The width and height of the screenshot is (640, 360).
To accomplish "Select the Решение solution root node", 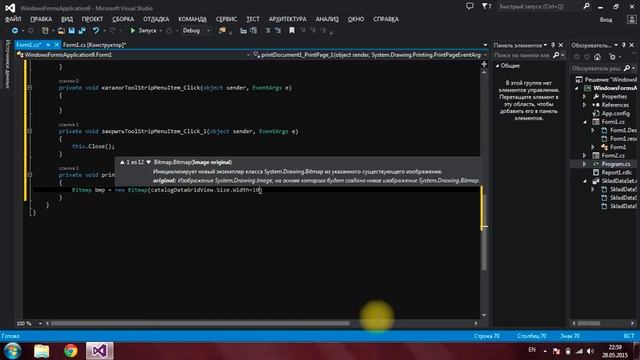I will (x=610, y=80).
